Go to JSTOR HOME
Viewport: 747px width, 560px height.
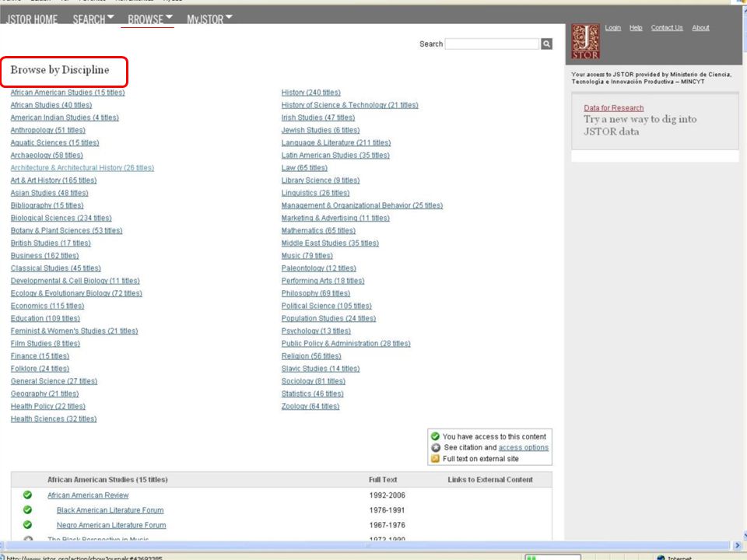(32, 19)
